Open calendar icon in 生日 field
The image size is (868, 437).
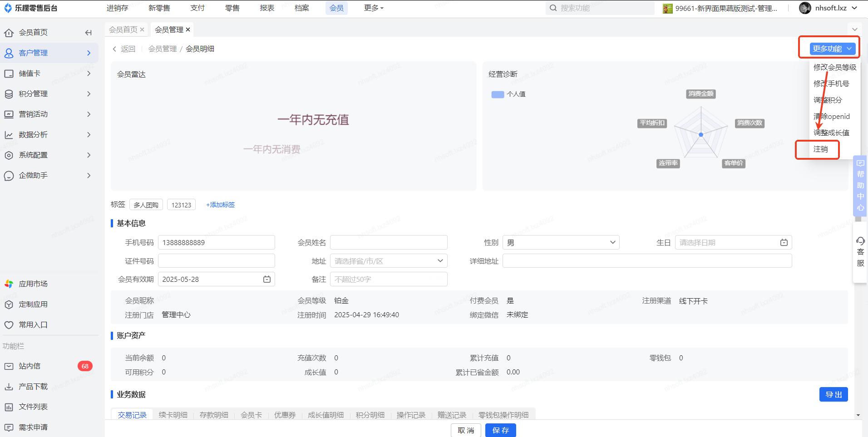pos(784,243)
